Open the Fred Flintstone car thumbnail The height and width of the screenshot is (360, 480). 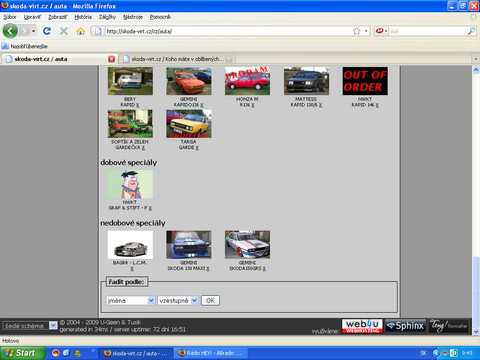coord(130,184)
